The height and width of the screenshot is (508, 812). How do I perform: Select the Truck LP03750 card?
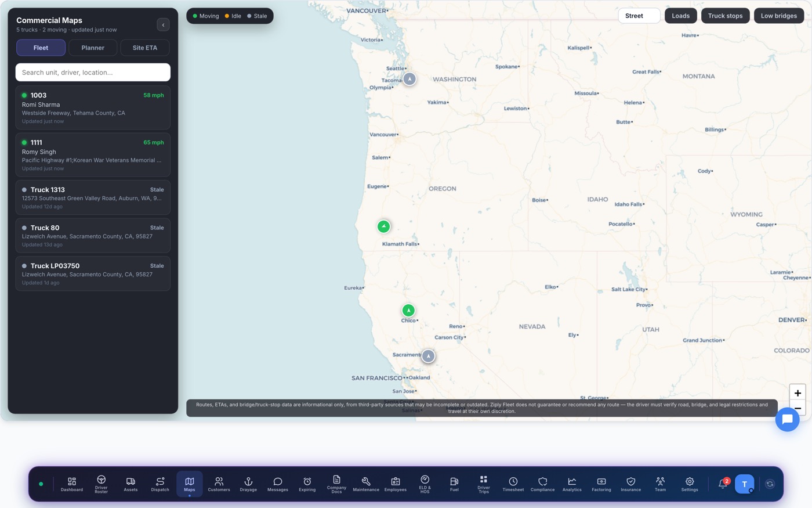point(93,274)
